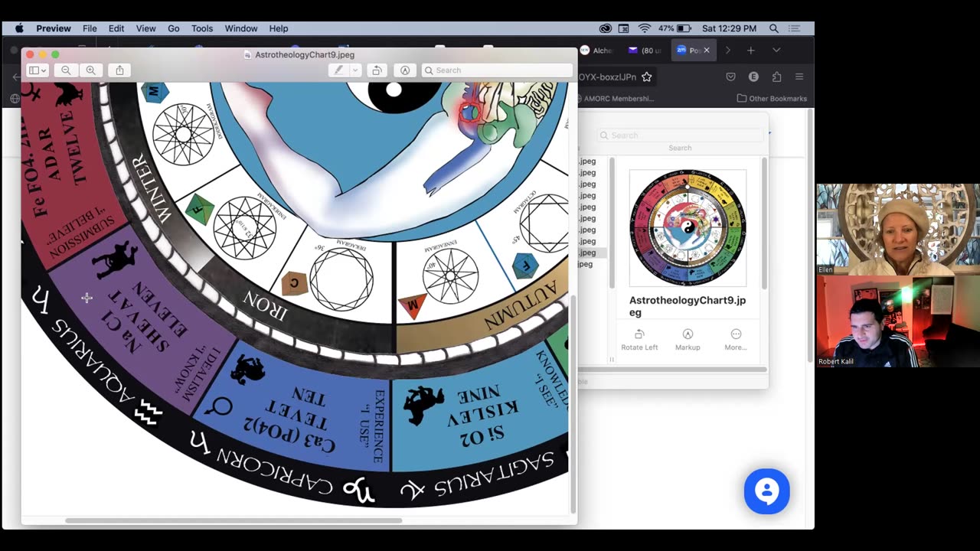Open a new browser tab with plus
The image size is (980, 551).
tap(751, 51)
